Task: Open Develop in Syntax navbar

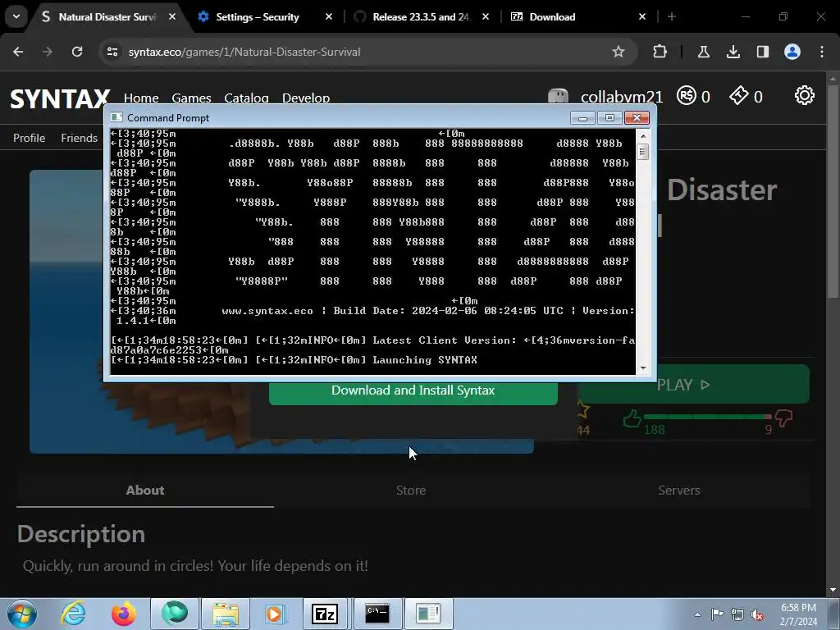Action: pos(306,98)
